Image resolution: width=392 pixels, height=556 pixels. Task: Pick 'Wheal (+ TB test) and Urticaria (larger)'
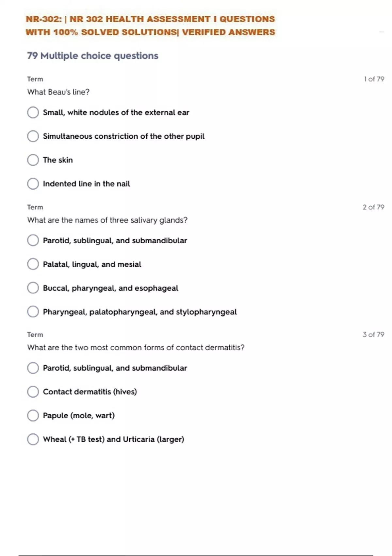(x=33, y=439)
